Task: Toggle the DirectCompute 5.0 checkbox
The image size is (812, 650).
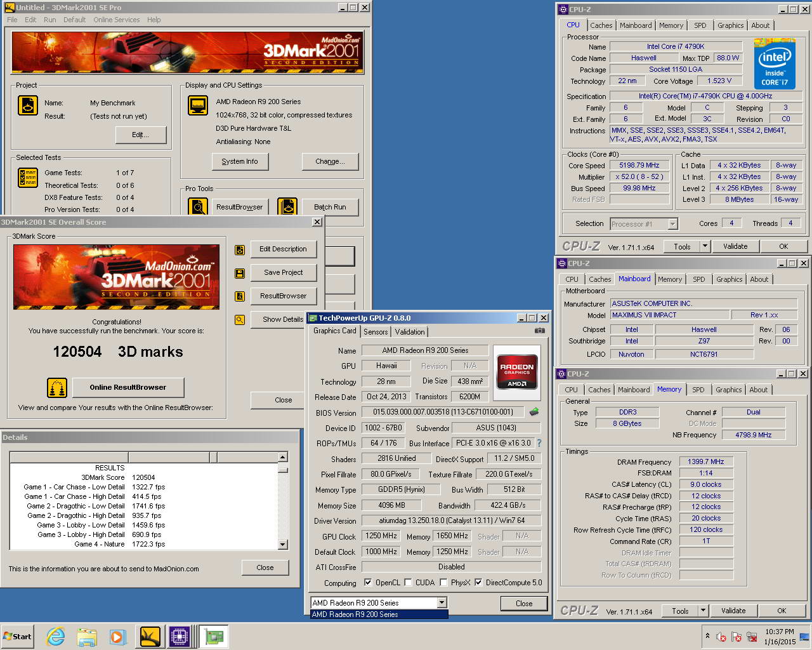Action: pos(478,582)
